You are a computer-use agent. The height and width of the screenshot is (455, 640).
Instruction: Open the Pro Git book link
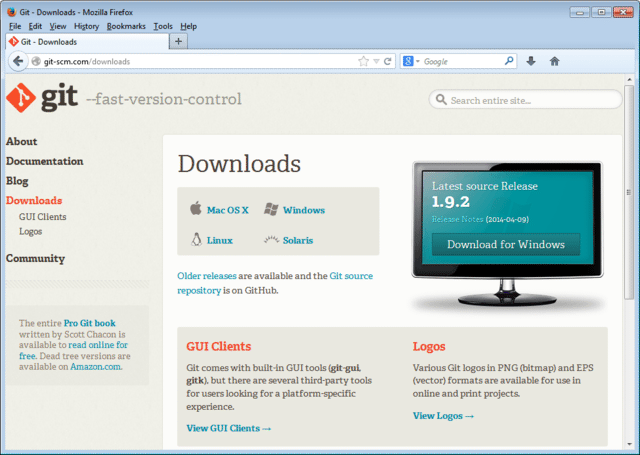point(89,323)
